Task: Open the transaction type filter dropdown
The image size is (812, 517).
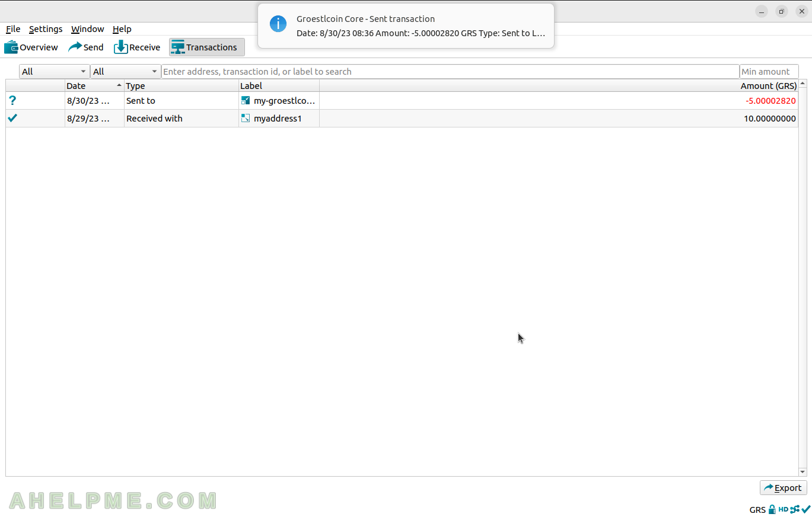Action: [x=125, y=72]
